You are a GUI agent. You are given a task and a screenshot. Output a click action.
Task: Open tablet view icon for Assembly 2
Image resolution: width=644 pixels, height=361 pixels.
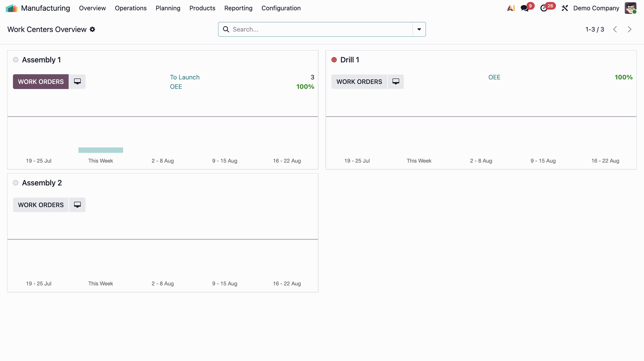(x=77, y=205)
